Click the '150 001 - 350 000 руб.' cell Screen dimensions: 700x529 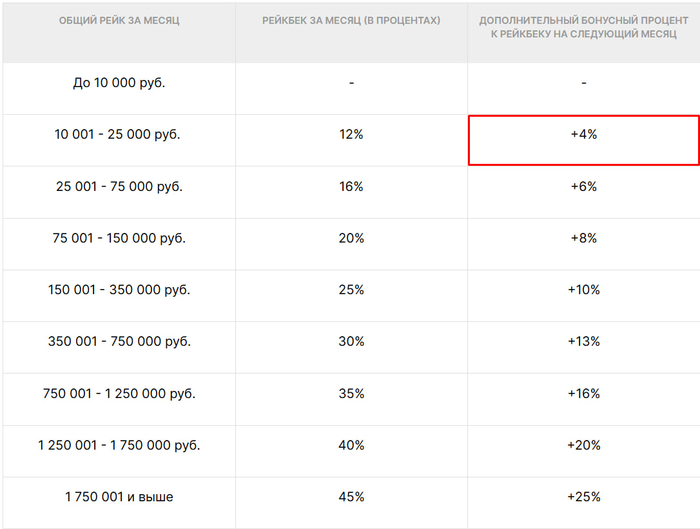pyautogui.click(x=119, y=296)
